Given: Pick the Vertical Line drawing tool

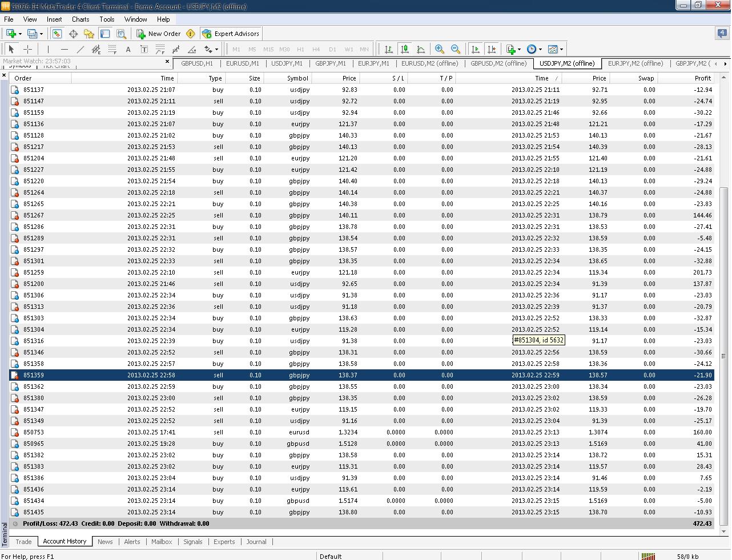Looking at the screenshot, I should (49, 49).
